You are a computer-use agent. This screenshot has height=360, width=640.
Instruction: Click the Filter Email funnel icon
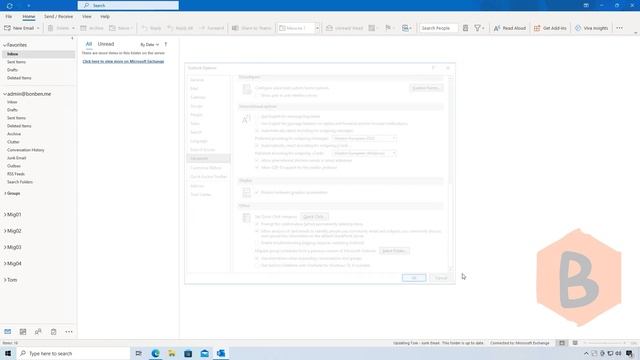[477, 28]
